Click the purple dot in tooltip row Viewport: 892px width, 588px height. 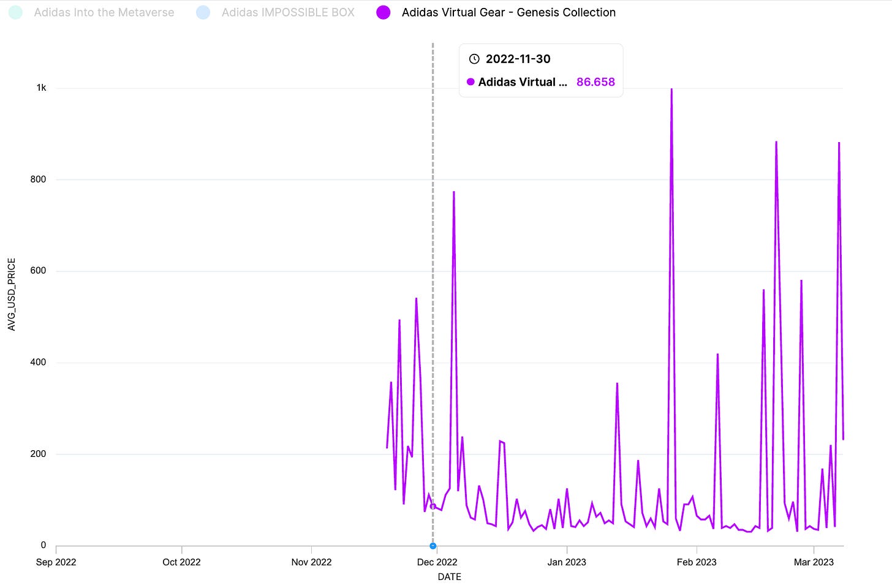(x=471, y=82)
